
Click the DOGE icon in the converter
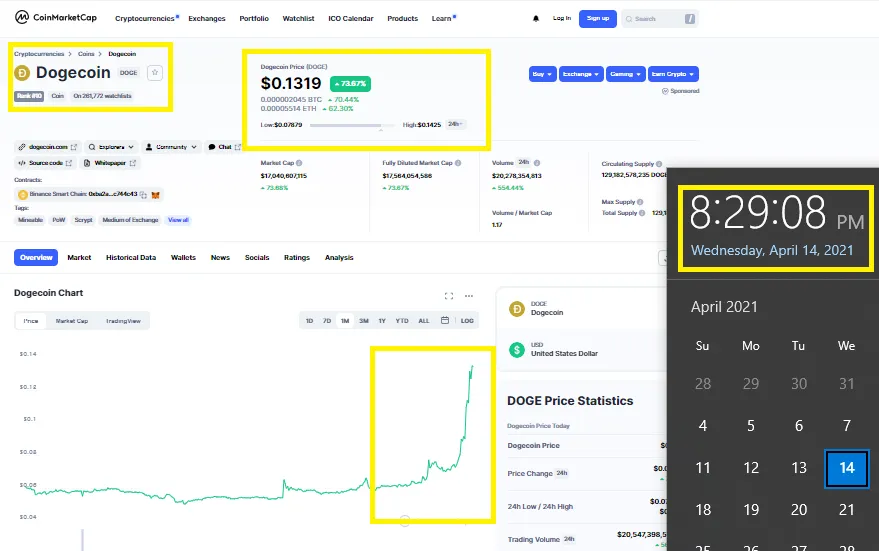(x=516, y=308)
